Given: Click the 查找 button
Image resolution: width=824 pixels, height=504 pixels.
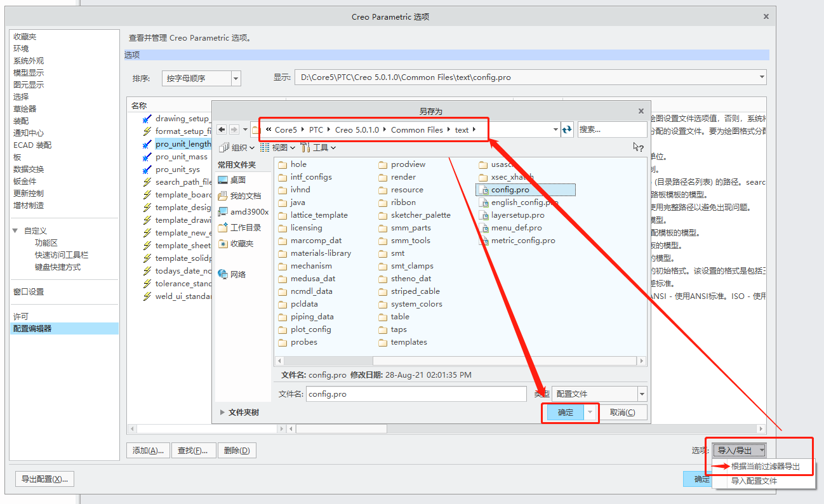Looking at the screenshot, I should click(x=194, y=451).
